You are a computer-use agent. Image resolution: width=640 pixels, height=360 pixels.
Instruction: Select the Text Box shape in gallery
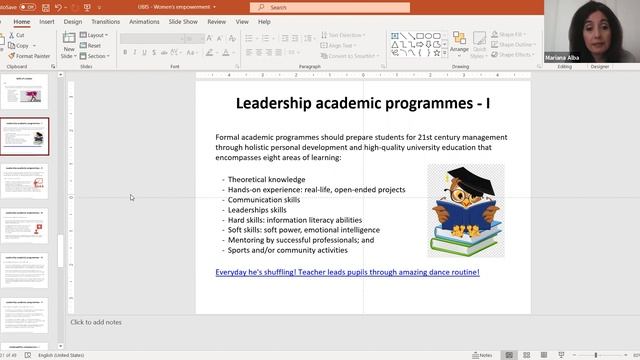(395, 36)
